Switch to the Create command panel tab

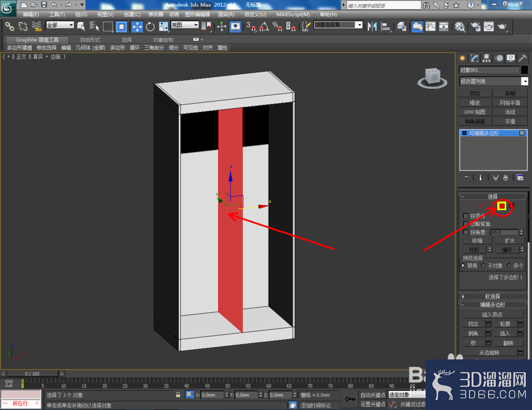462,58
